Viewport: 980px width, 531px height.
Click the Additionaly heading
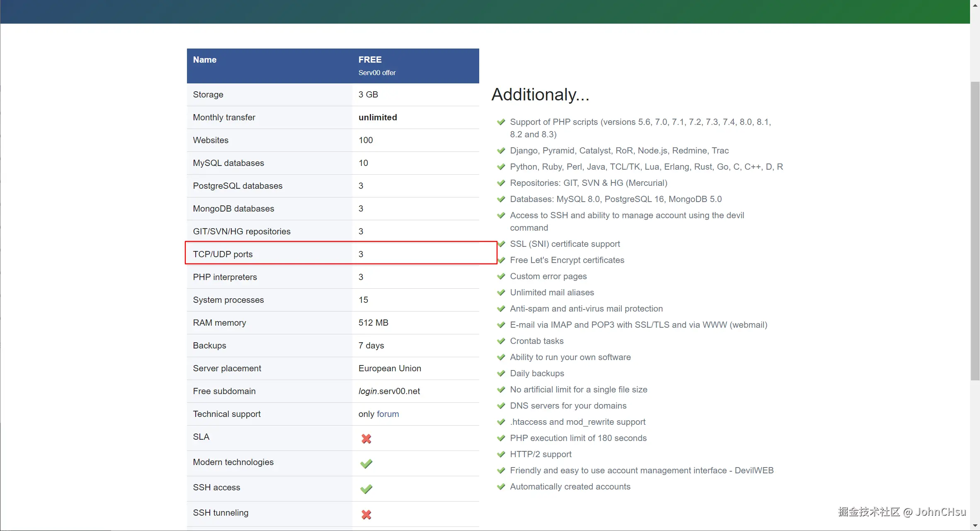point(540,95)
